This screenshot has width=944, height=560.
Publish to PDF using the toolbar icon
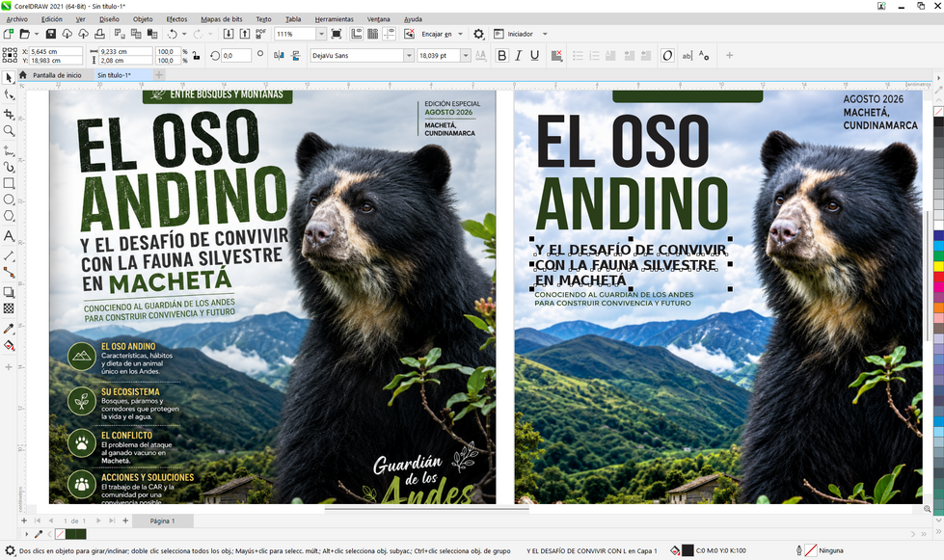[260, 35]
